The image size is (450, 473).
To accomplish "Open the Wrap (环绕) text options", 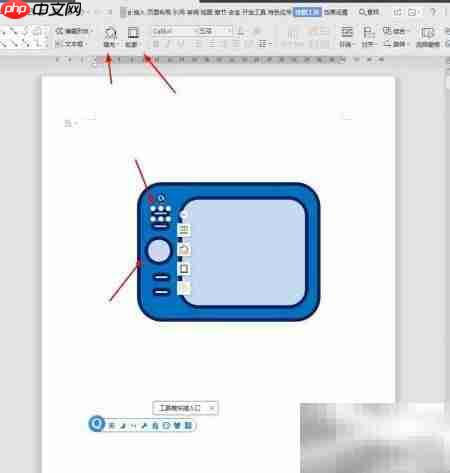I will 347,37.
